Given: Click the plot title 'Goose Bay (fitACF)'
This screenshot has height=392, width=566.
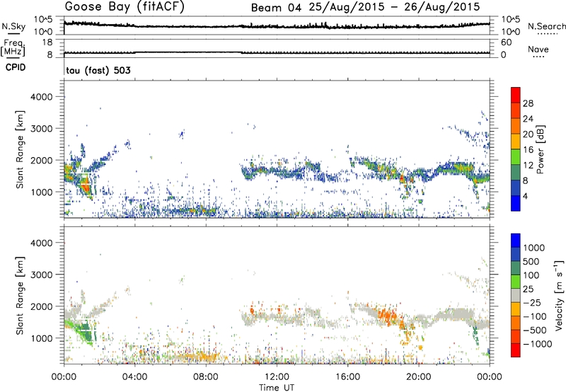Looking at the screenshot, I should click(x=125, y=6).
